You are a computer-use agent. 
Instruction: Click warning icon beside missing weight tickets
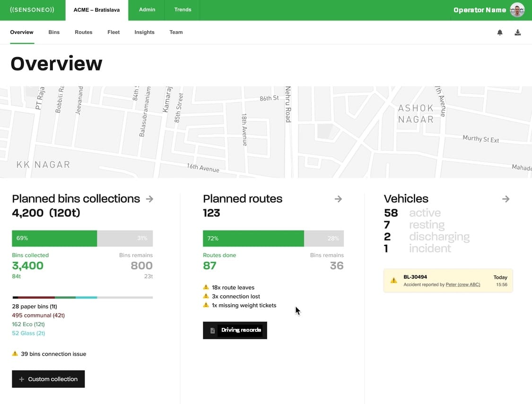point(206,305)
